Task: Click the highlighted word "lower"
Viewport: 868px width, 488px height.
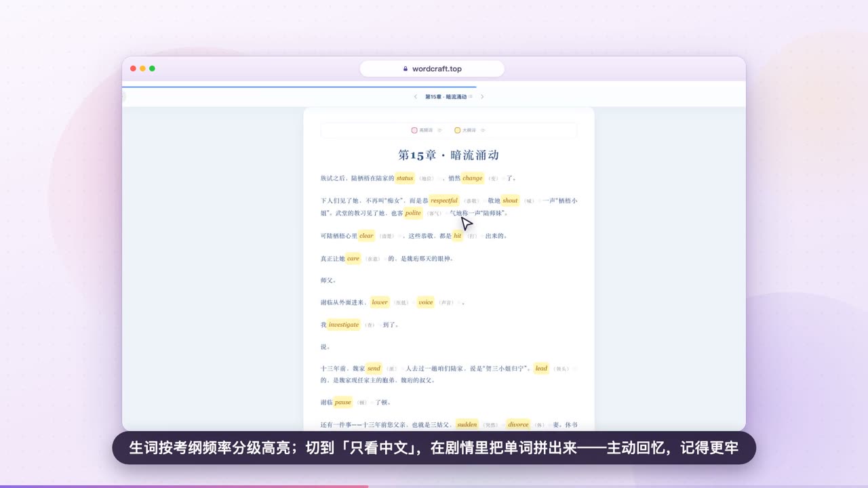Action: (x=380, y=302)
